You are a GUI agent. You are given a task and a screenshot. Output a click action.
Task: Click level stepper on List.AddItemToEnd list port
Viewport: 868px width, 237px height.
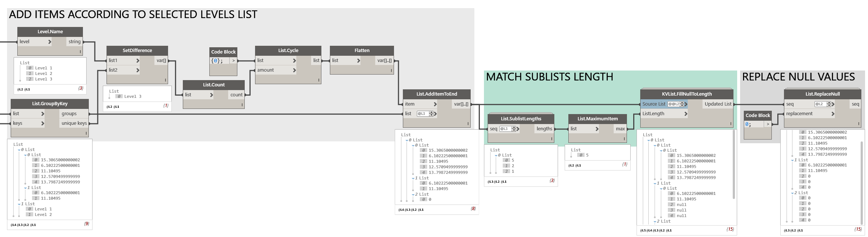click(431, 114)
